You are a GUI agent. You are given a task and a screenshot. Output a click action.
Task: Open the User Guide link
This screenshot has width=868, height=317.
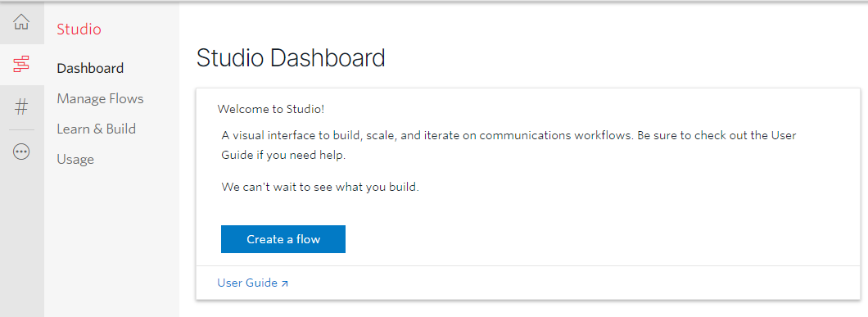[247, 283]
